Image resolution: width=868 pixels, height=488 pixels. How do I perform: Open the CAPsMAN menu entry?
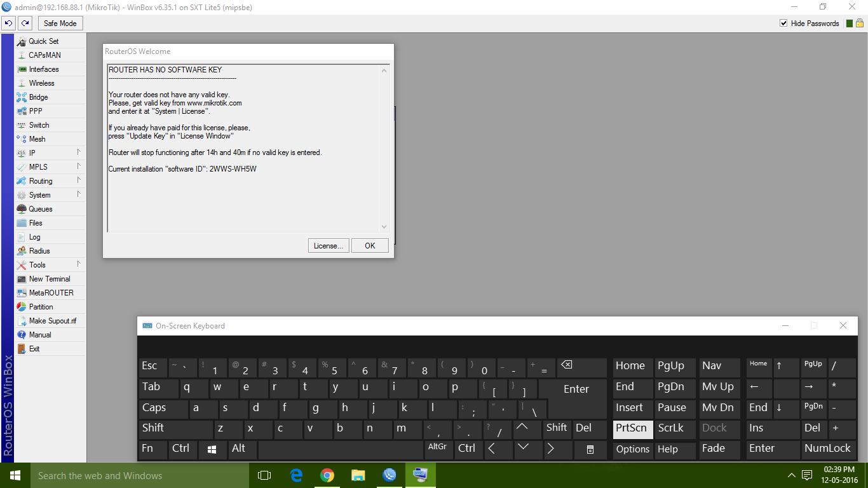click(x=50, y=55)
